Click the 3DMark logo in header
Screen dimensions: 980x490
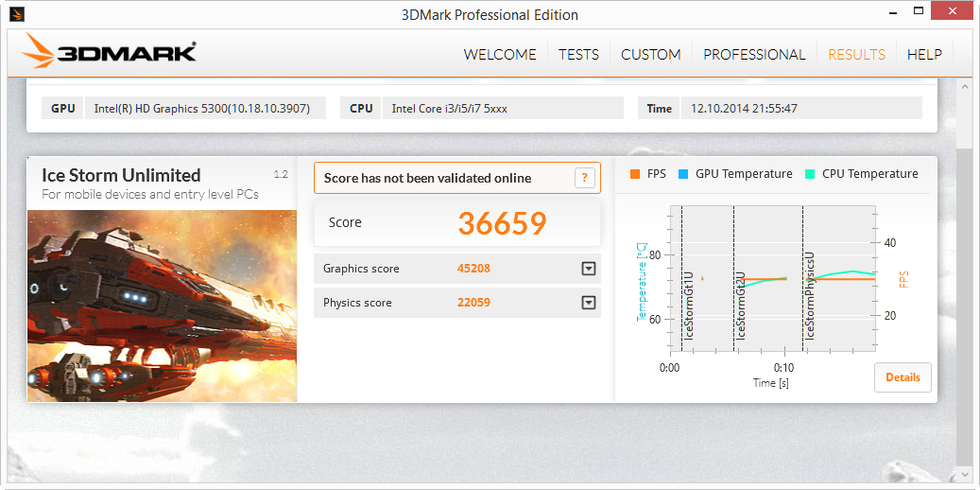coord(109,51)
